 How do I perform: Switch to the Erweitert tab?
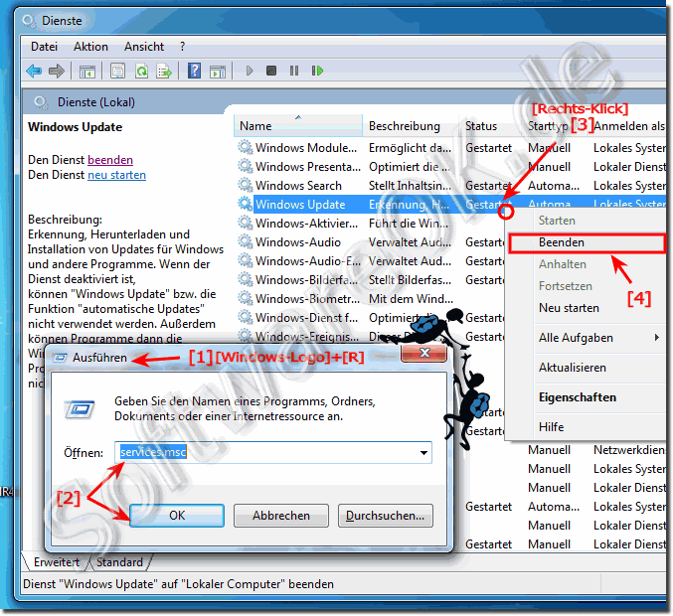pos(57,562)
